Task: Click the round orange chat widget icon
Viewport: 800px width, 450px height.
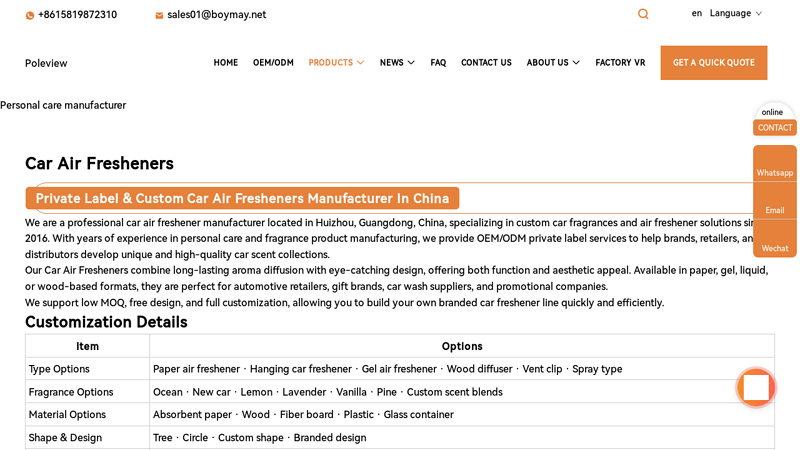Action: pos(756,388)
